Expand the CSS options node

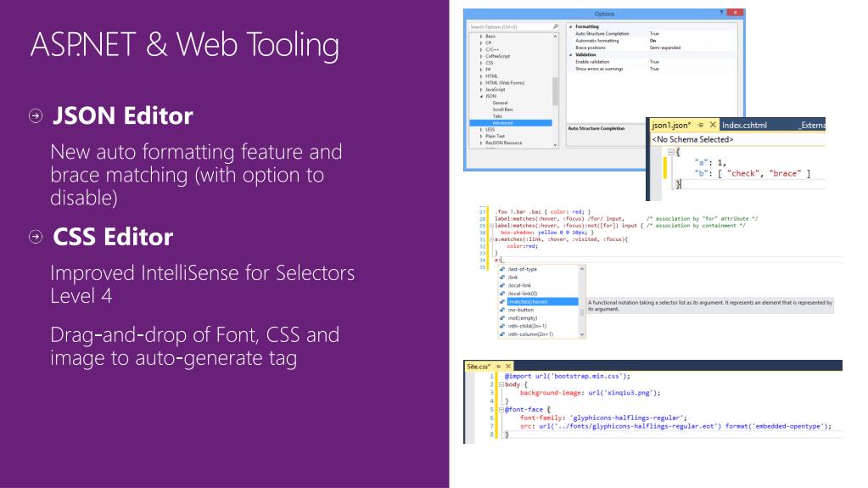click(x=481, y=63)
